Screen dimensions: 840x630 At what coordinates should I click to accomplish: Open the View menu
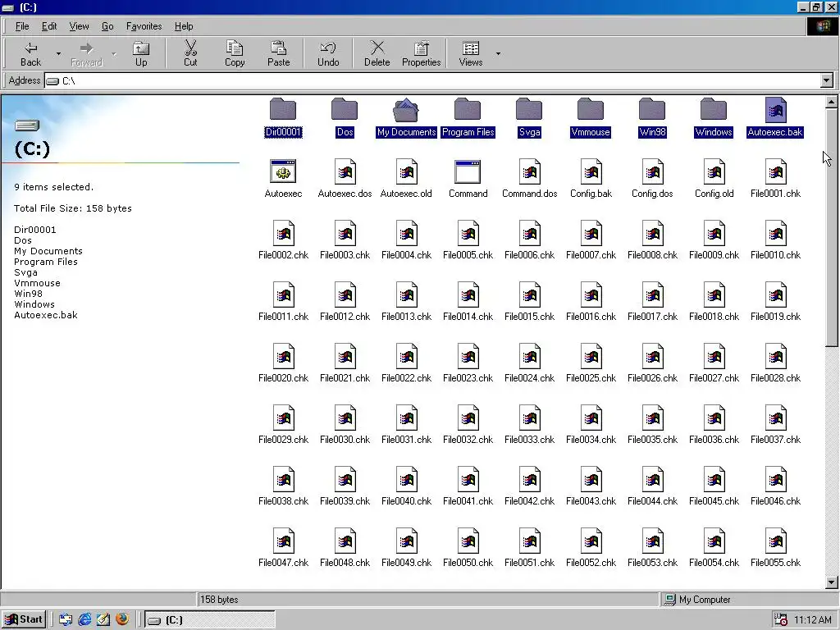[x=80, y=26]
